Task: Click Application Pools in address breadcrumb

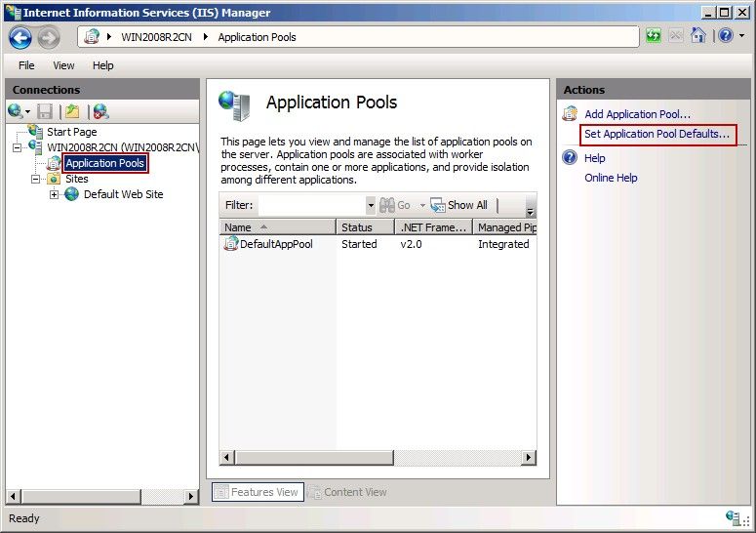Action: [x=257, y=37]
